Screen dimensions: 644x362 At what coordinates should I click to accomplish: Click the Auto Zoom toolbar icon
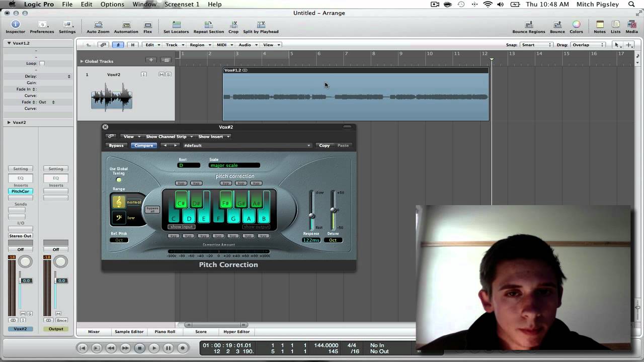pyautogui.click(x=98, y=27)
